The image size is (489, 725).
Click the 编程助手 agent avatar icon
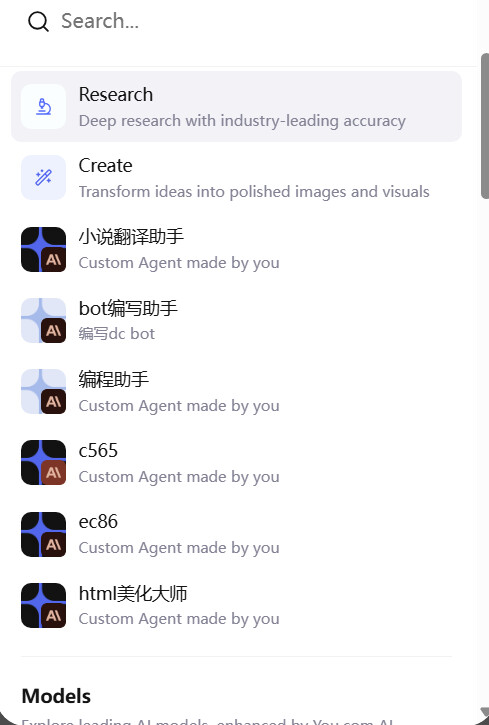click(43, 392)
